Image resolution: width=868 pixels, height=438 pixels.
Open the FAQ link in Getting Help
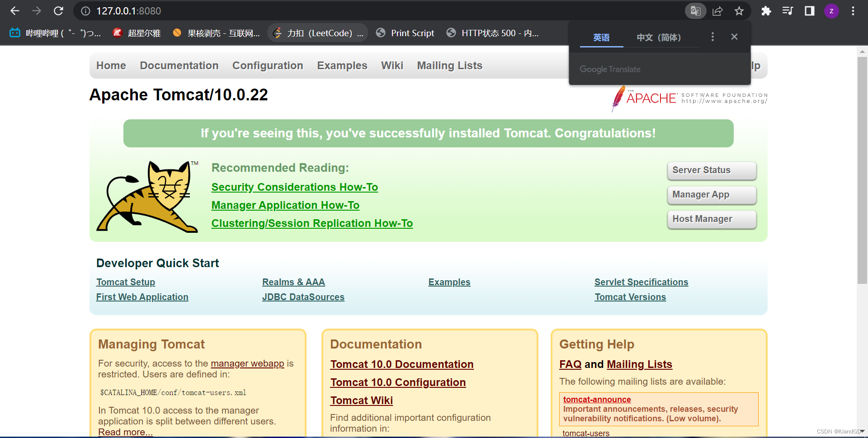coord(571,364)
